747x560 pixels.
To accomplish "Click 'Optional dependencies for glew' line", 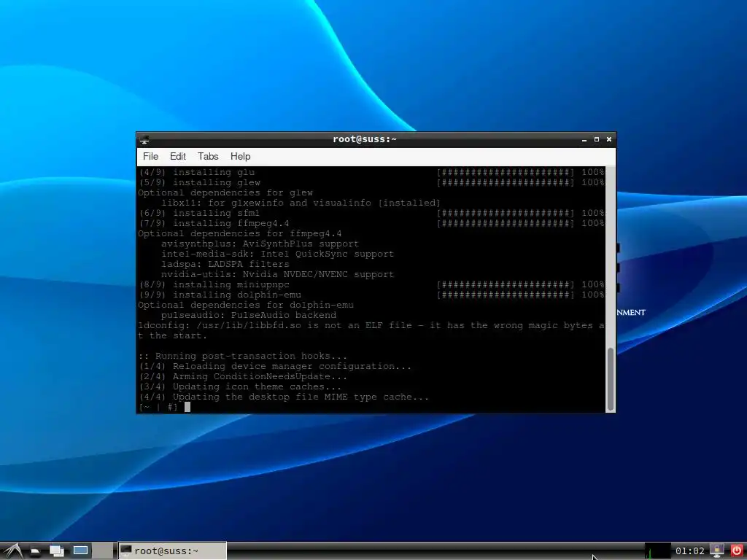I will point(225,192).
